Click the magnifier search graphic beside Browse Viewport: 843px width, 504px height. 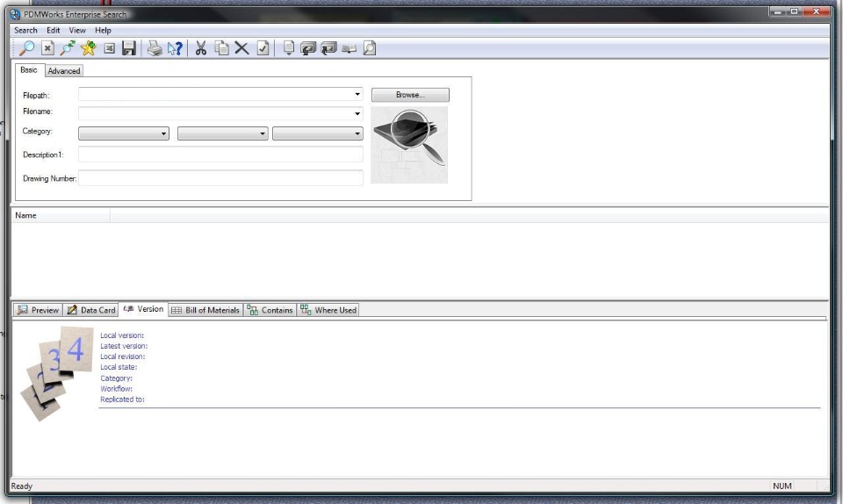(x=409, y=145)
